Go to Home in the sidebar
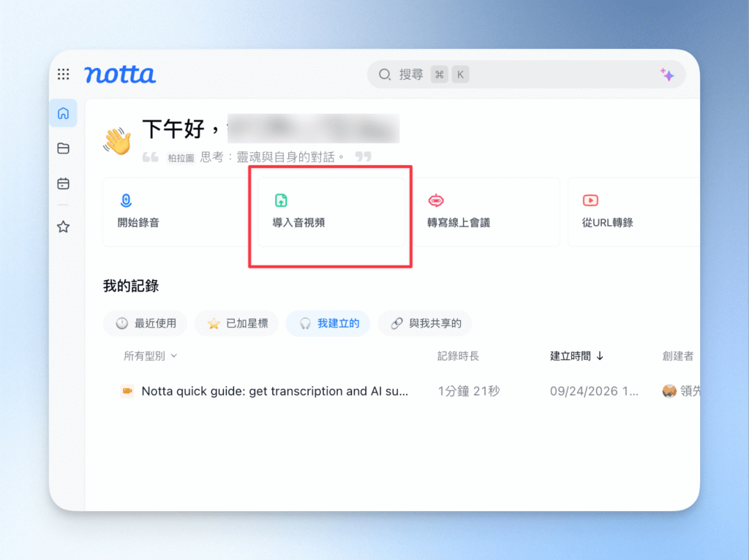Screen dimensions: 749x560 tap(63, 113)
